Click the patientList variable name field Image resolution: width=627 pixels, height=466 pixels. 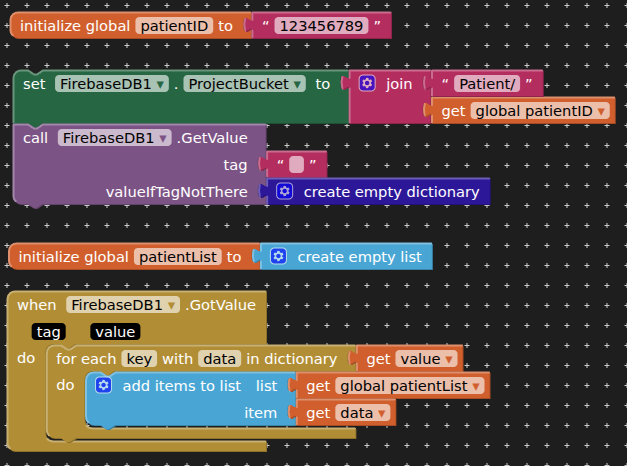(x=177, y=257)
